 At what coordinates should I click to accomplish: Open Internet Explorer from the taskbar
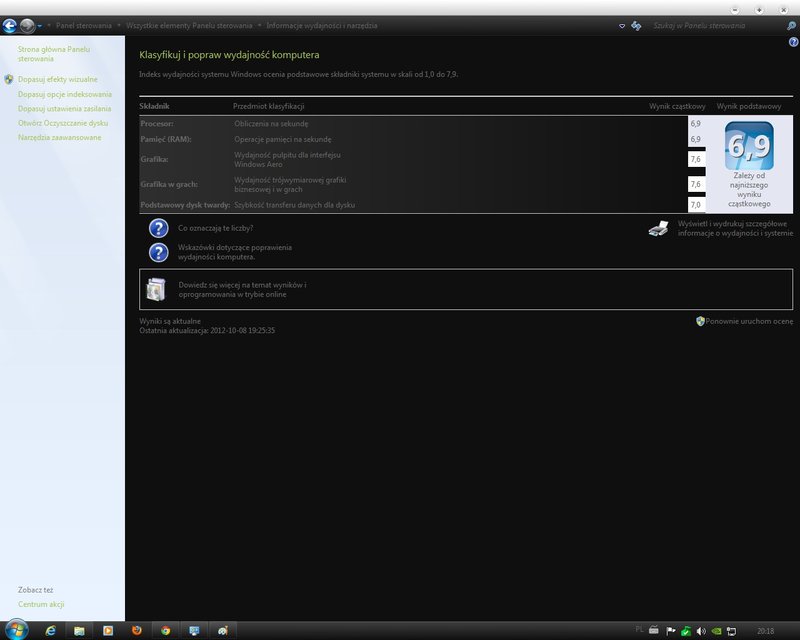[x=51, y=630]
